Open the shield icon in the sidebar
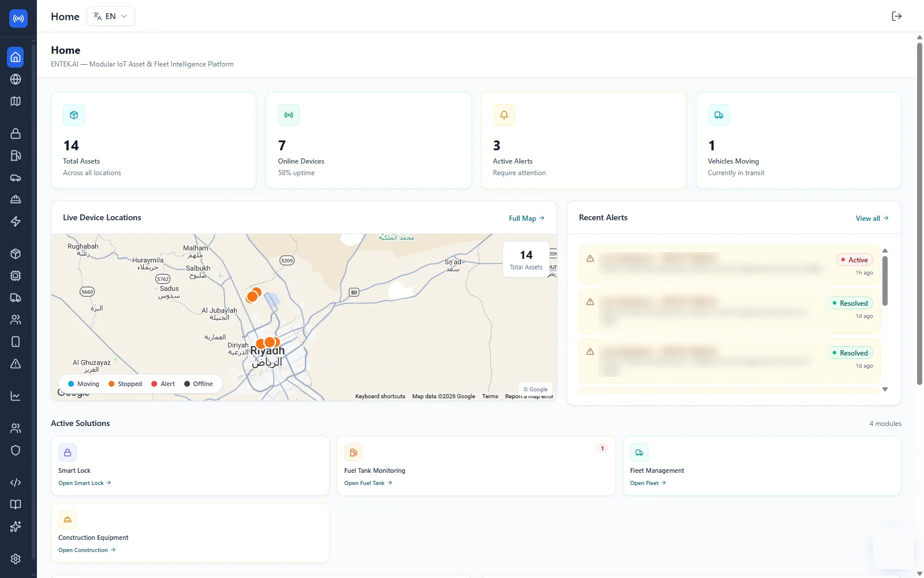Image resolution: width=924 pixels, height=578 pixels. click(16, 450)
